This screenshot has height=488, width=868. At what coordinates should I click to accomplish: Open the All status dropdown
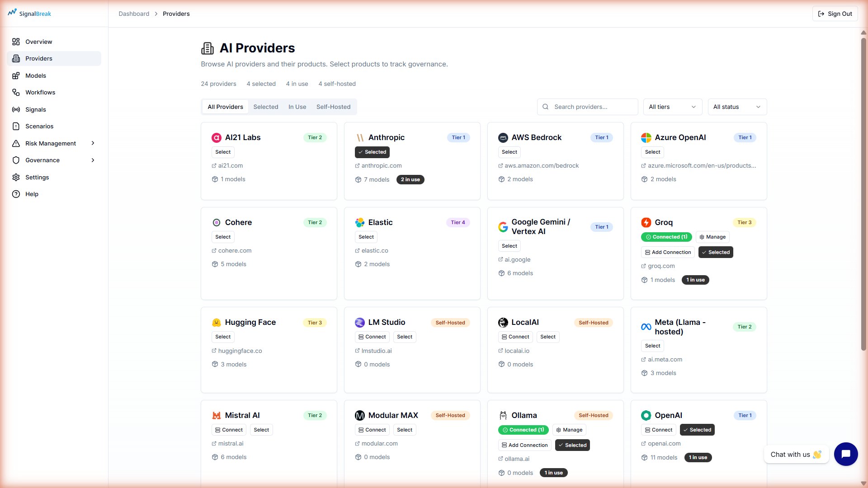(737, 107)
